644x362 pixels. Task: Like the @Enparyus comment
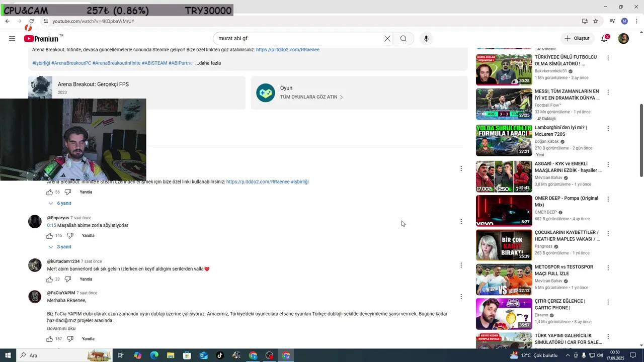(x=50, y=236)
